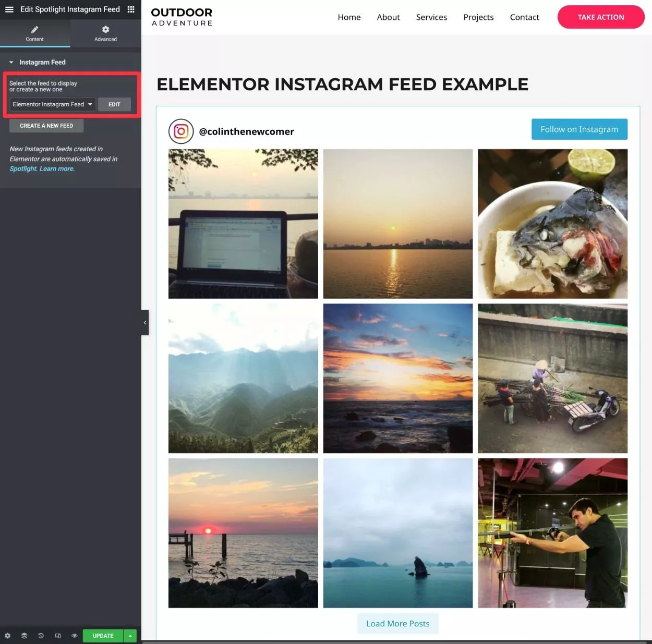Open Responsive Mode icon

pyautogui.click(x=58, y=636)
